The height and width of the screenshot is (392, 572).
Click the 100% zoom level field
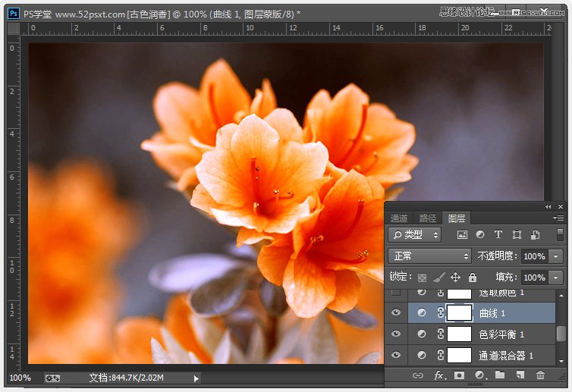20,378
